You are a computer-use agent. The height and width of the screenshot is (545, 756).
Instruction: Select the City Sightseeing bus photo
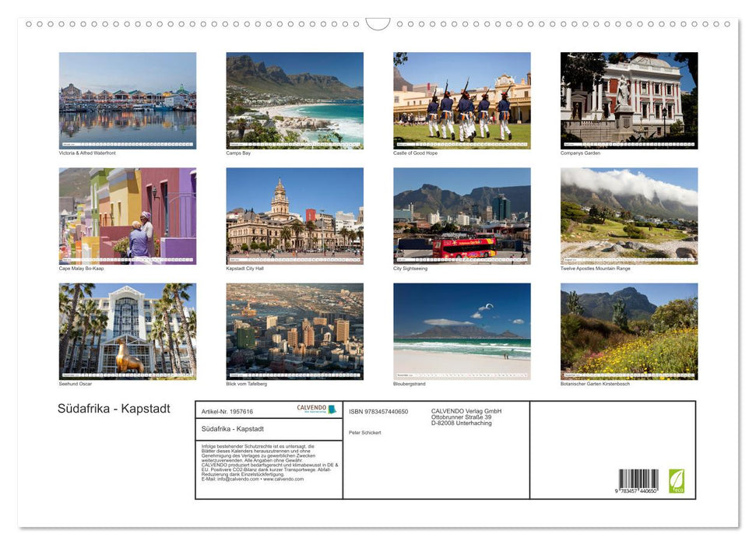[x=461, y=214]
